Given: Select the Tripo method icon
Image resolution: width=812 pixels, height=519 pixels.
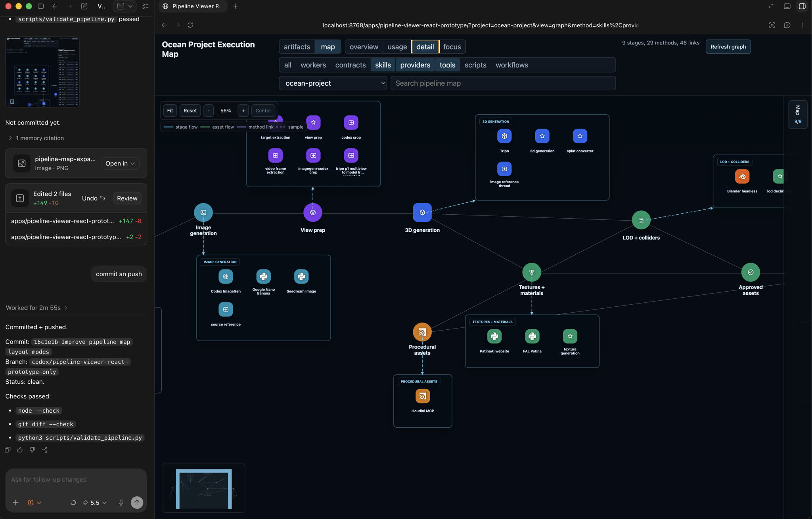Looking at the screenshot, I should coord(504,136).
